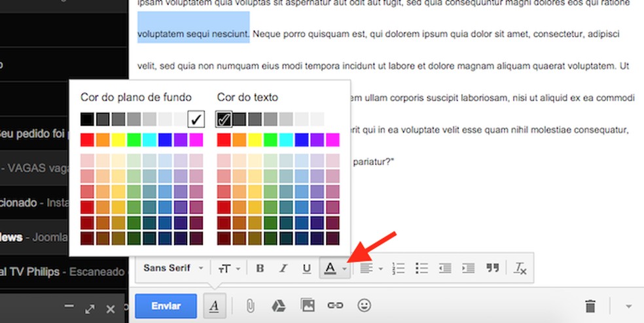
Task: Open the "Seu pedido foi" email
Action: coord(34,134)
